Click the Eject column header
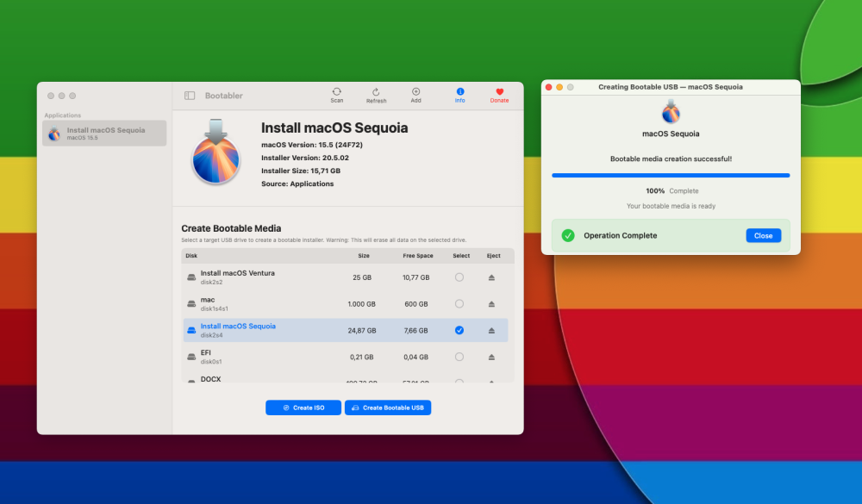862x504 pixels. coord(493,256)
